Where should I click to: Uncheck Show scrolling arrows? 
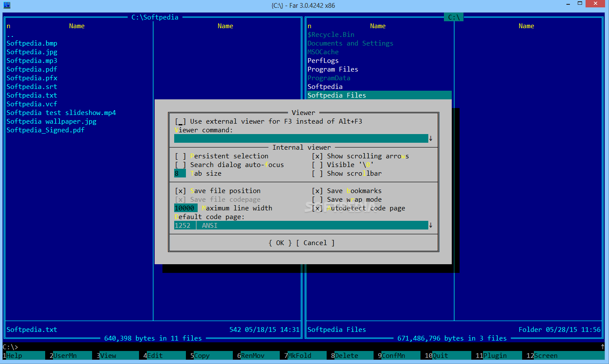[317, 156]
